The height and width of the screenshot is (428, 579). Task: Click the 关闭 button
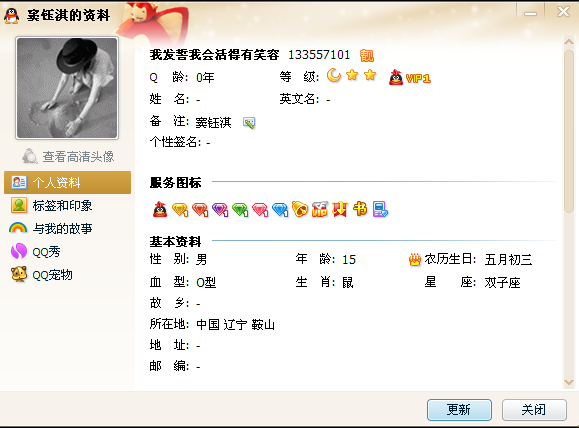point(534,410)
